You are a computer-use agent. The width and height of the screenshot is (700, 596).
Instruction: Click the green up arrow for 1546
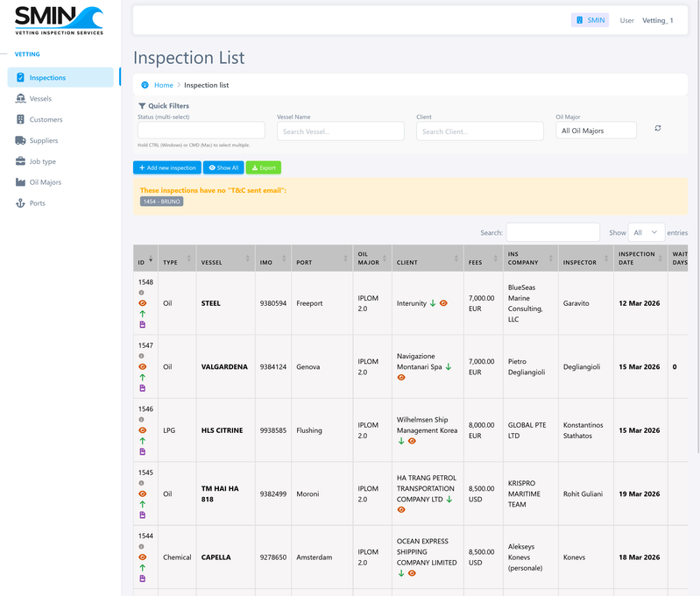pyautogui.click(x=143, y=441)
